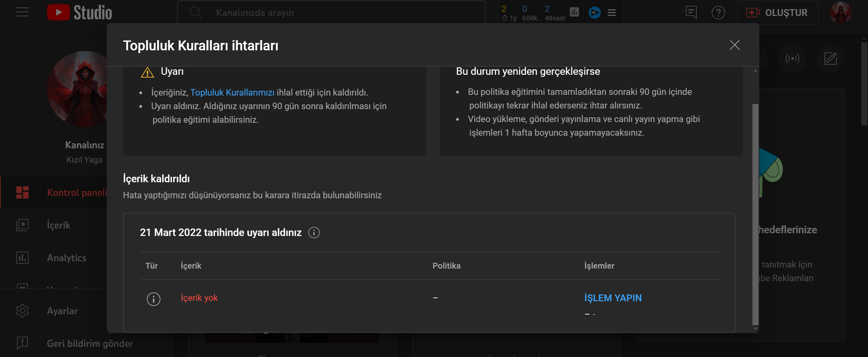Viewport: 868px width, 357px height.
Task: Open the account avatar menu
Action: pos(840,13)
